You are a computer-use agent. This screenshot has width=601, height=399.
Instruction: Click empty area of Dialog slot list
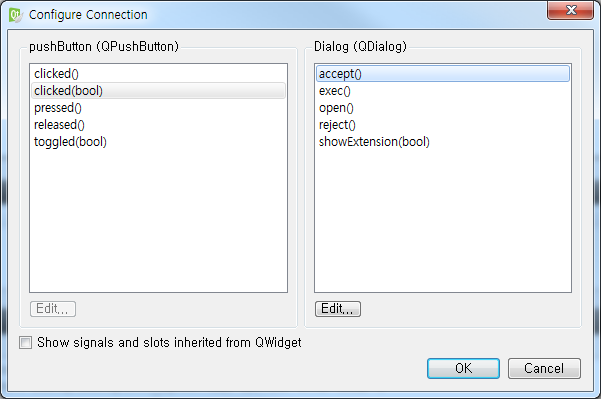[x=443, y=222]
